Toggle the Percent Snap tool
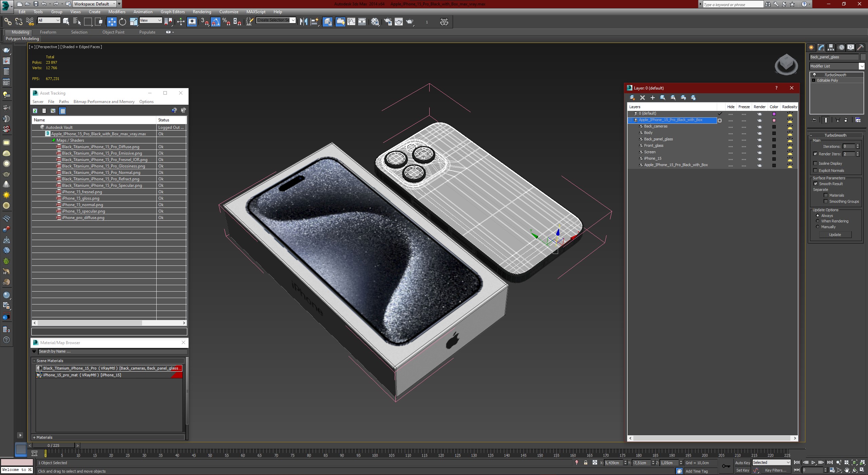The width and height of the screenshot is (868, 475). pos(226,22)
